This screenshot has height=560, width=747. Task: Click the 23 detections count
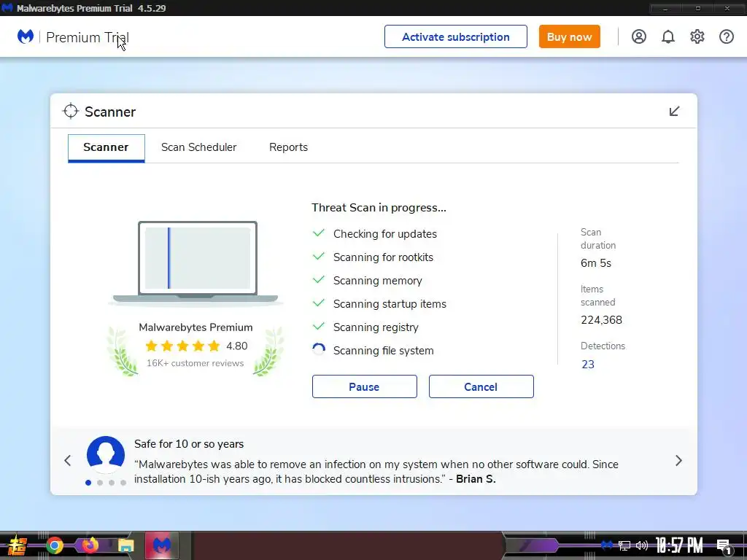coord(588,365)
